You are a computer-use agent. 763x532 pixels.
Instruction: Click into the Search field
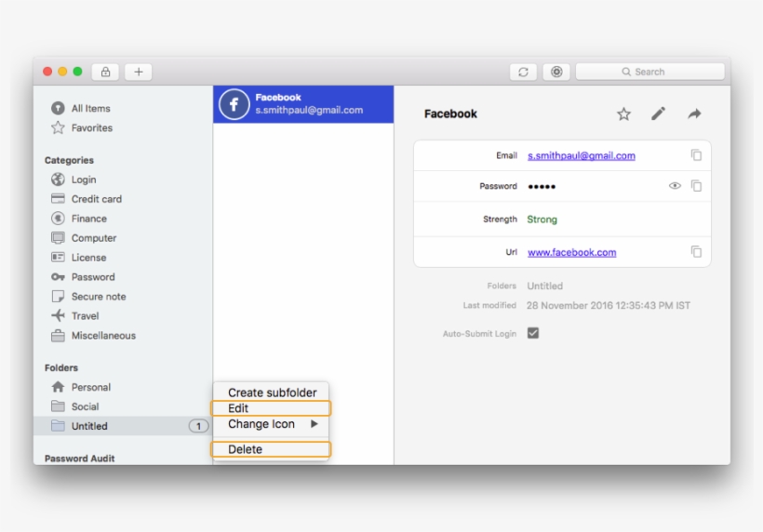point(650,72)
